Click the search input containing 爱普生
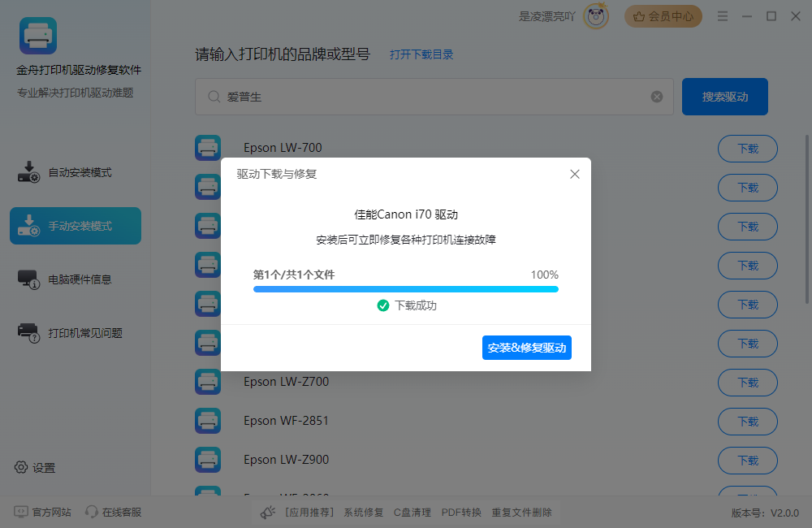 (x=434, y=97)
